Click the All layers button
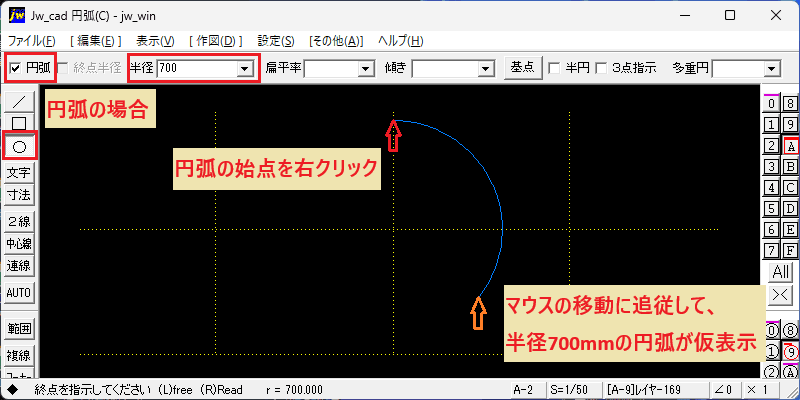This screenshot has height=400, width=800. click(x=781, y=272)
